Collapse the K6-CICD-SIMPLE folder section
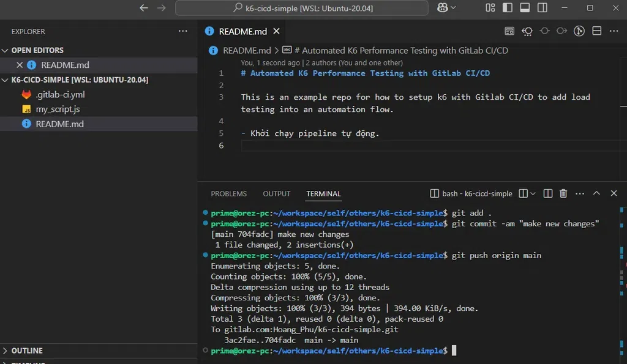The image size is (627, 364). tap(5, 80)
